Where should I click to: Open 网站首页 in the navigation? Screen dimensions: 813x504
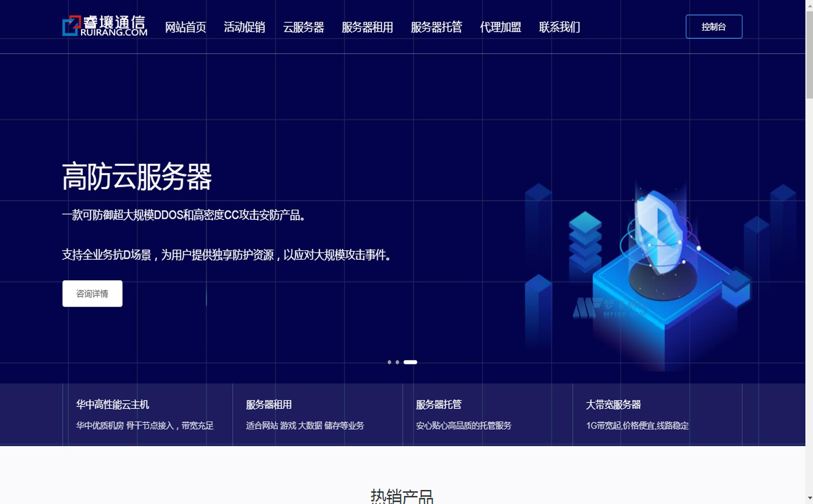pyautogui.click(x=185, y=28)
